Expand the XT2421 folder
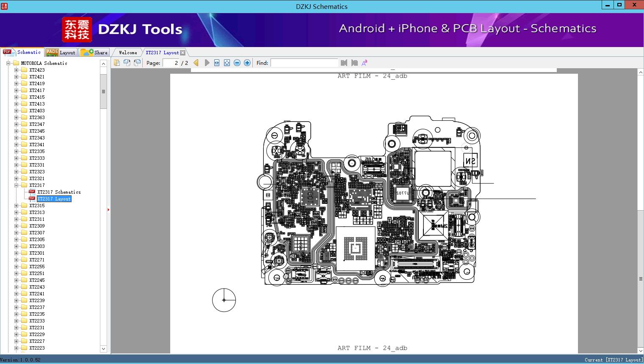This screenshot has width=644, height=364. (x=16, y=77)
